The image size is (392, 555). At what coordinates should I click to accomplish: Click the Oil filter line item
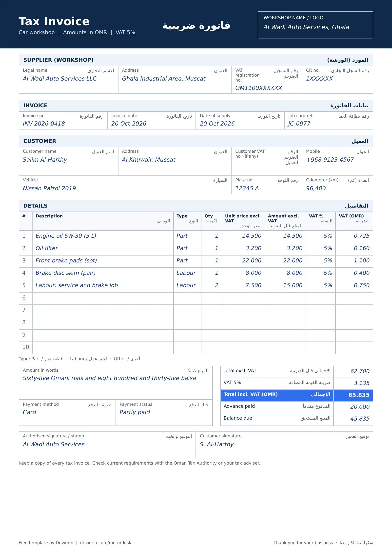[x=47, y=248]
